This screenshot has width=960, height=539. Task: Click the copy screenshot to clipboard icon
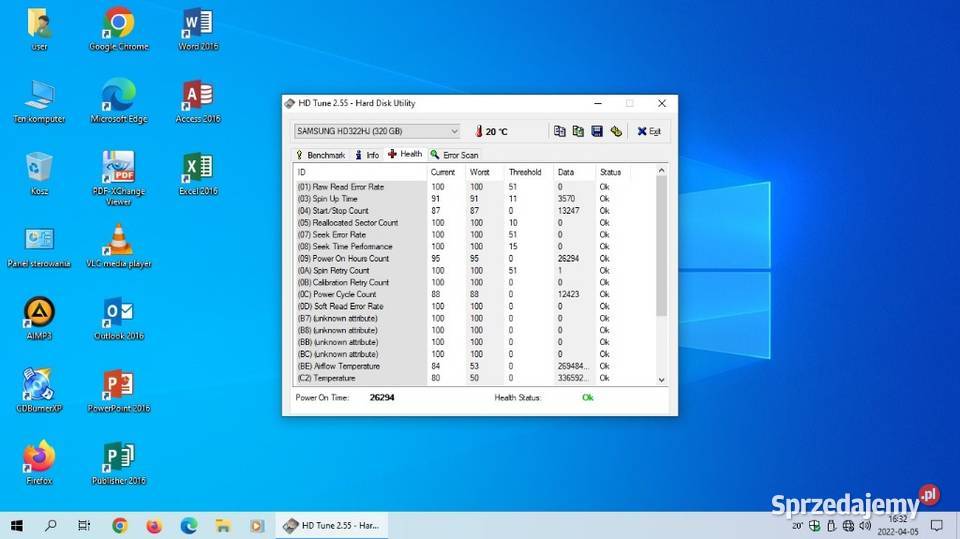(578, 131)
